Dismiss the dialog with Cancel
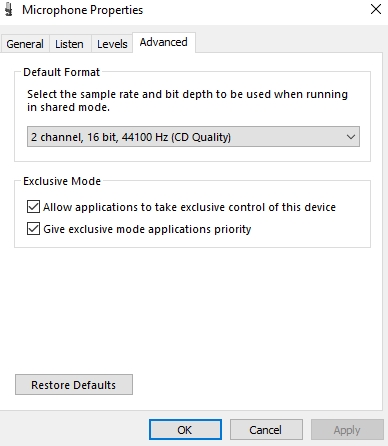 [266, 430]
